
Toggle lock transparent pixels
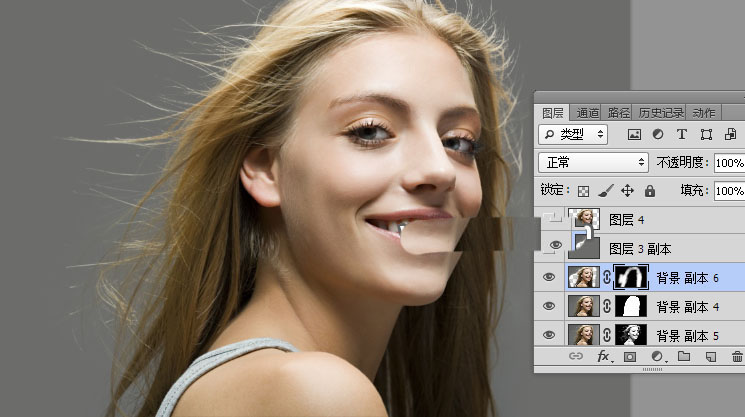(584, 190)
